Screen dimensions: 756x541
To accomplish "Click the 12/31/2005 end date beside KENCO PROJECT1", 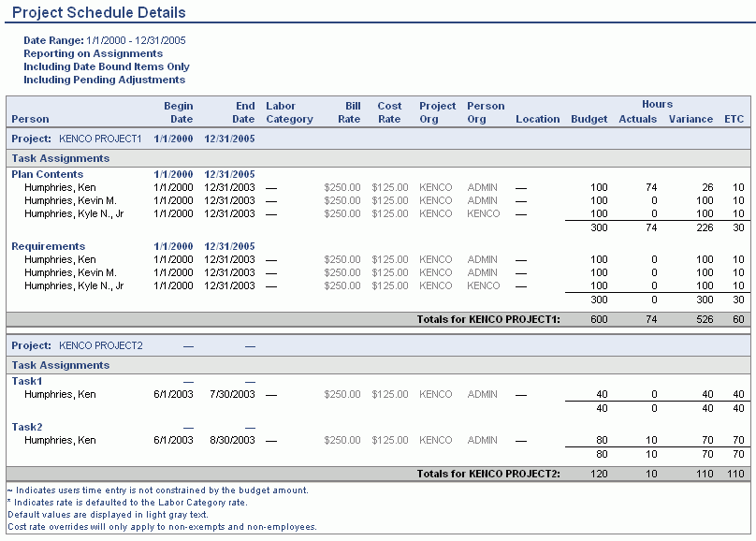I will pos(229,139).
